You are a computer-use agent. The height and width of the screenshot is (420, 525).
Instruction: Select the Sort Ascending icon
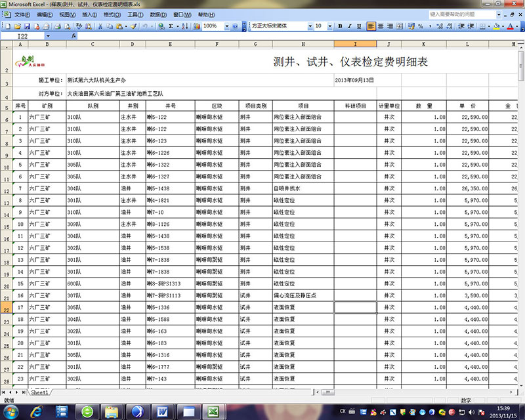click(x=184, y=26)
